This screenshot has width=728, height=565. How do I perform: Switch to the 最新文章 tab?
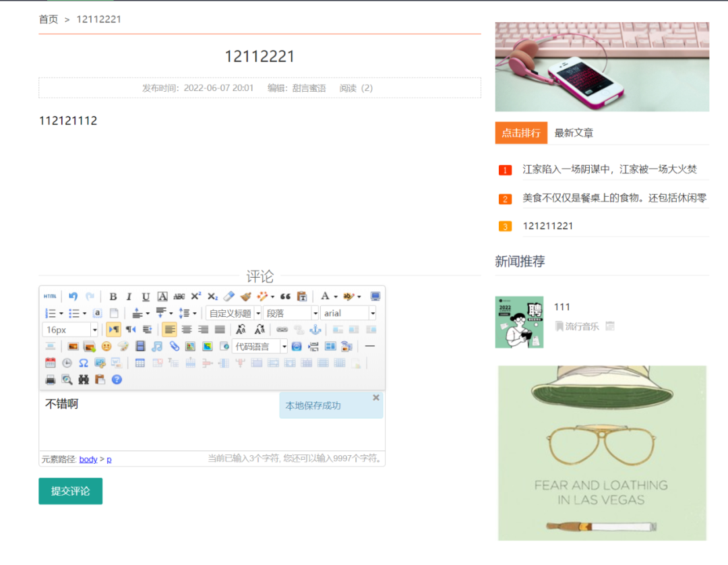(574, 133)
